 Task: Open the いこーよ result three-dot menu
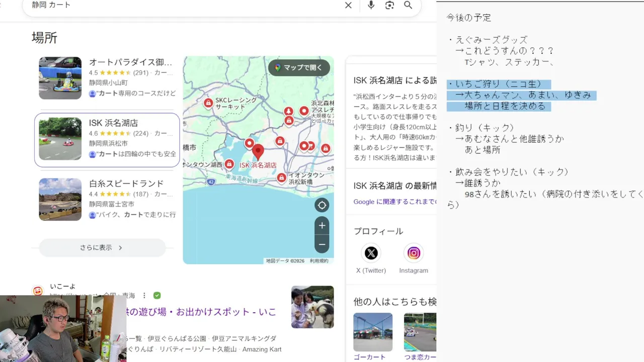(144, 296)
